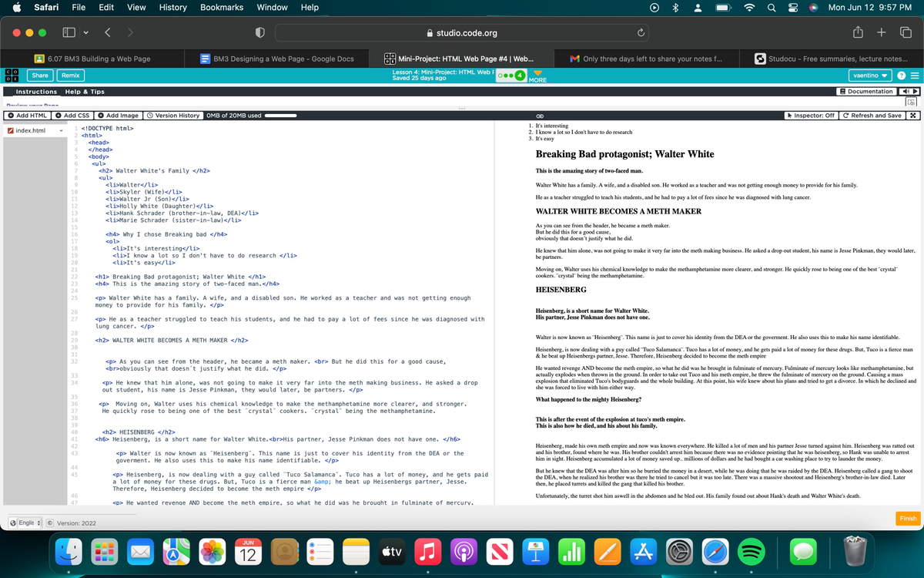This screenshot has width=924, height=578.
Task: Toggle the Inspector Off button
Action: pyautogui.click(x=809, y=116)
